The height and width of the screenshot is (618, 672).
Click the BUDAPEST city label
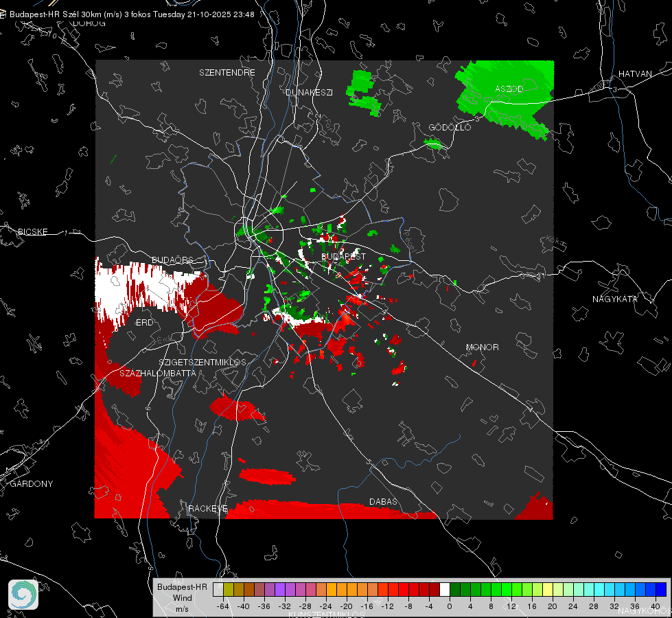[343, 256]
